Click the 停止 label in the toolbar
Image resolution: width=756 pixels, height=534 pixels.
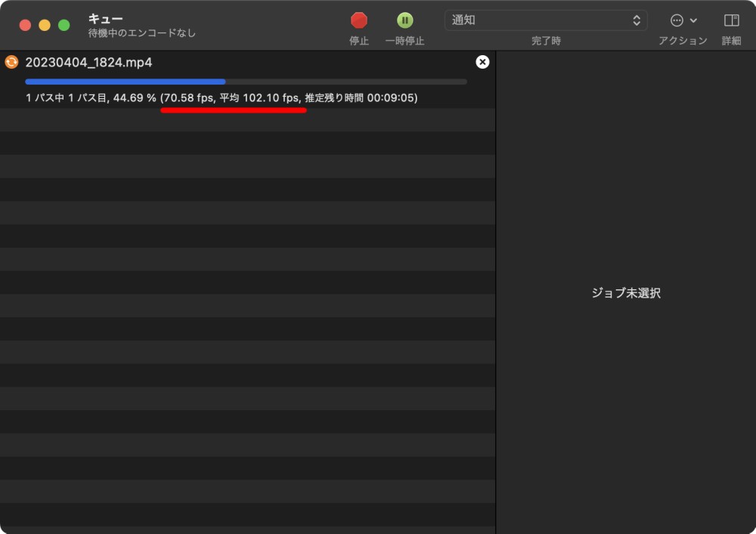359,41
